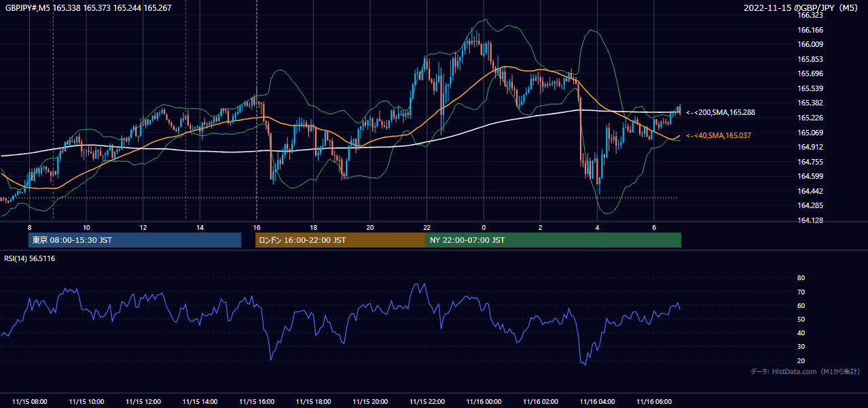Image resolution: width=868 pixels, height=408 pixels.
Task: Click RSI scale value 30
Action: (801, 347)
